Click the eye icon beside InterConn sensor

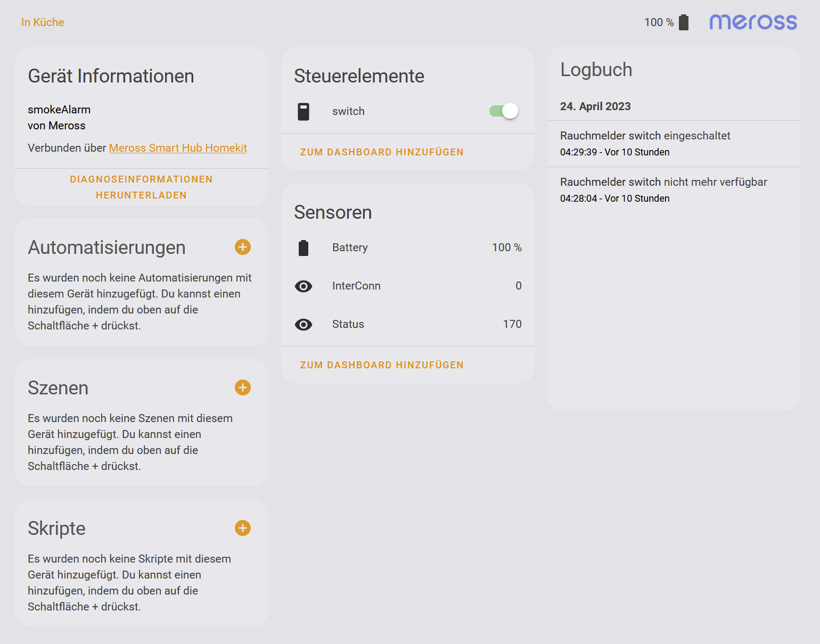point(304,286)
